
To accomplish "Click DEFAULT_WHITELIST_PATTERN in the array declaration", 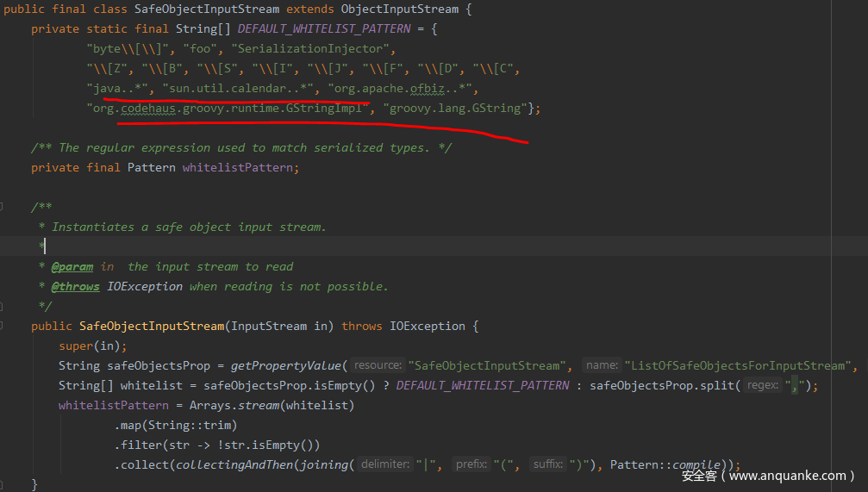I will point(324,28).
